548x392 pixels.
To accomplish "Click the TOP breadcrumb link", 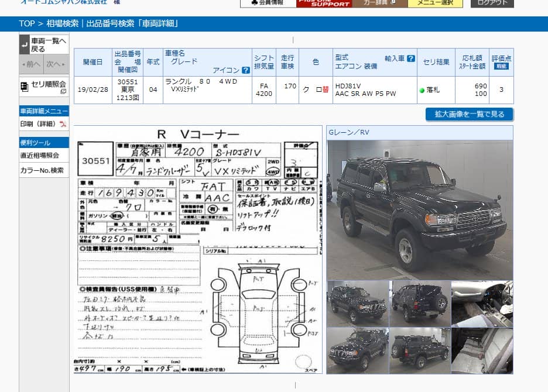I will point(26,23).
